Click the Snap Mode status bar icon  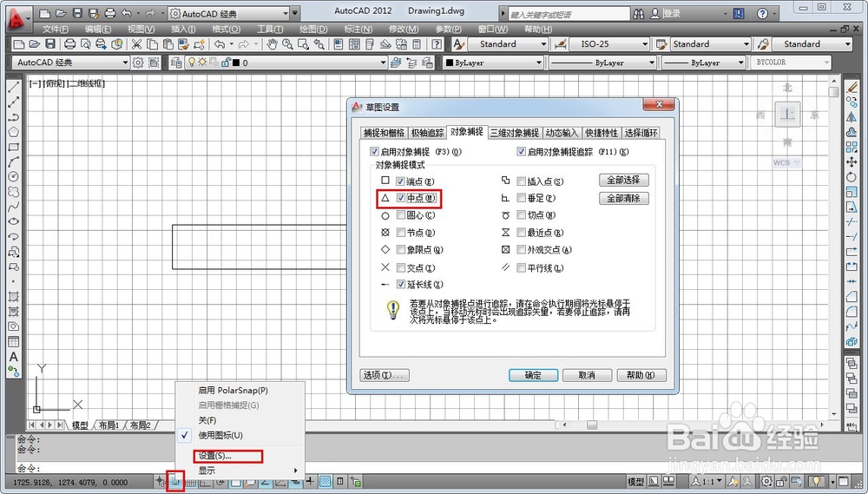pos(176,483)
